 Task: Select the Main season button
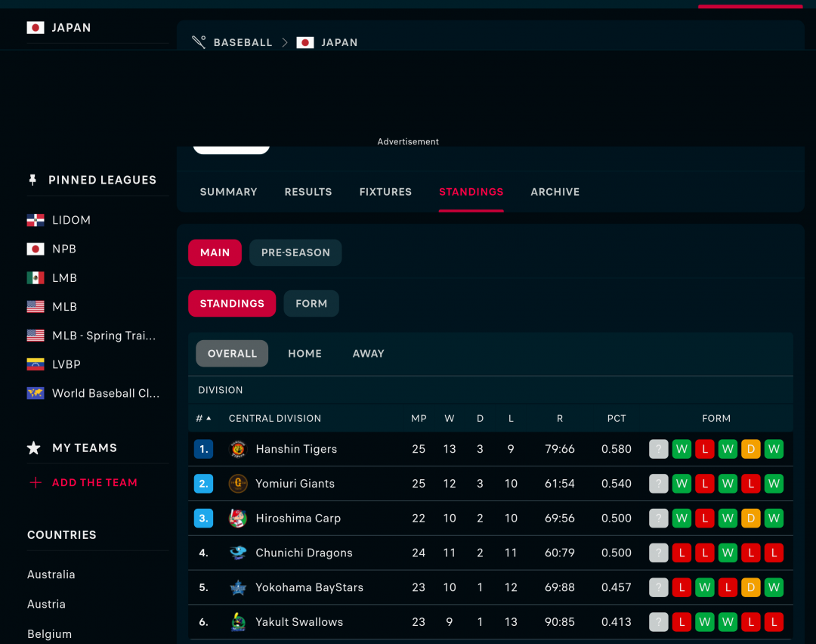(215, 252)
